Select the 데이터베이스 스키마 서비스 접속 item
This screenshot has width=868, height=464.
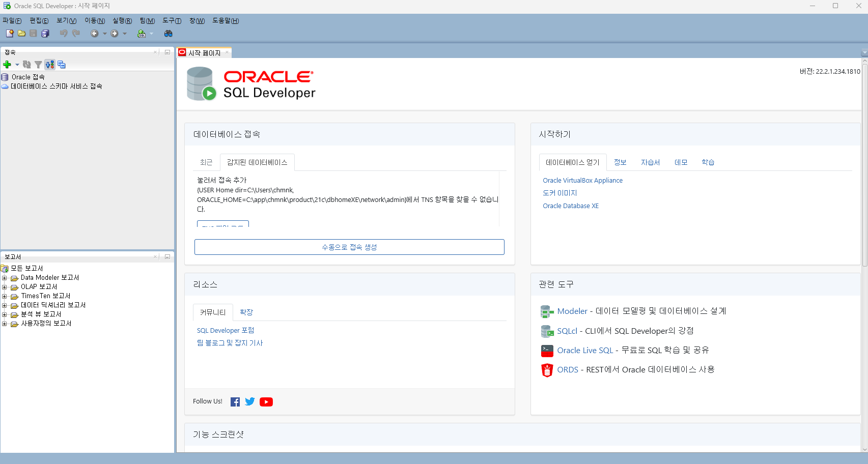coord(56,86)
